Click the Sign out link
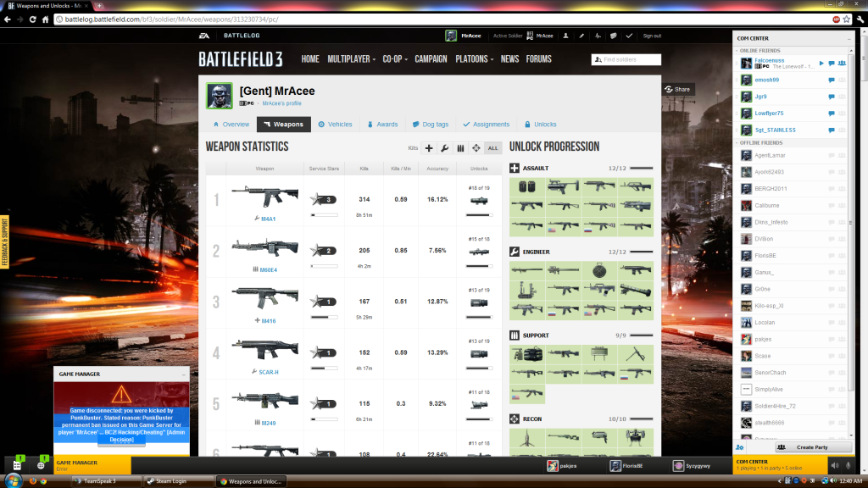Viewport: 868px width, 488px height. [652, 36]
